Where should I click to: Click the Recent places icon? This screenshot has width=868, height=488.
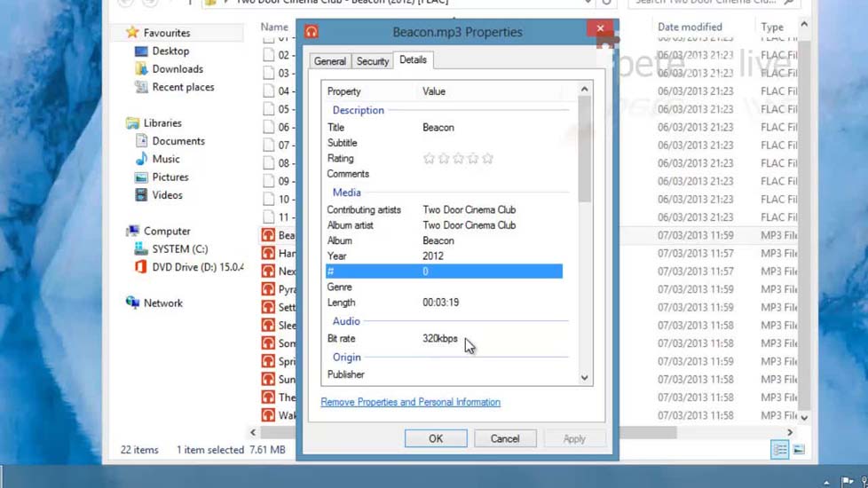click(x=141, y=87)
